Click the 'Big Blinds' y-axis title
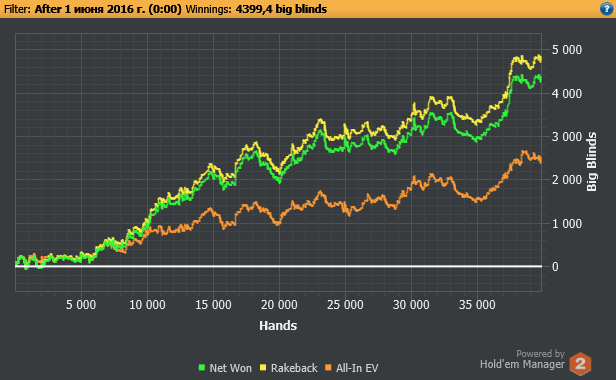616x380 pixels. tap(592, 162)
